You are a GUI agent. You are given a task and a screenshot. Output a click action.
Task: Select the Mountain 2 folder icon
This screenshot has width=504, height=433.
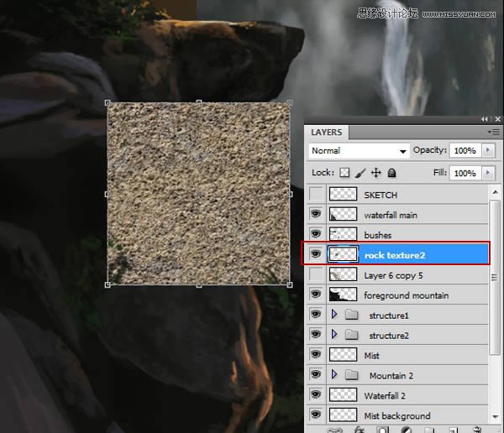[351, 374]
